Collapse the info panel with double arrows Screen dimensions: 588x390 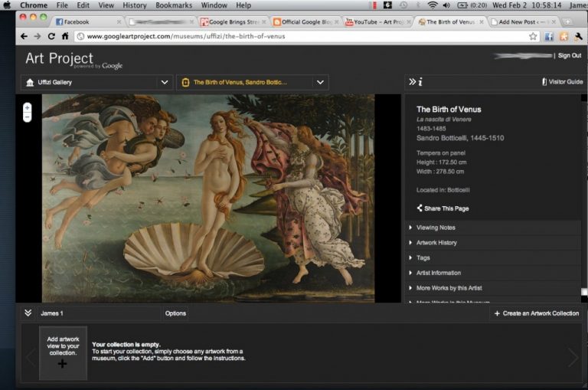tap(412, 81)
